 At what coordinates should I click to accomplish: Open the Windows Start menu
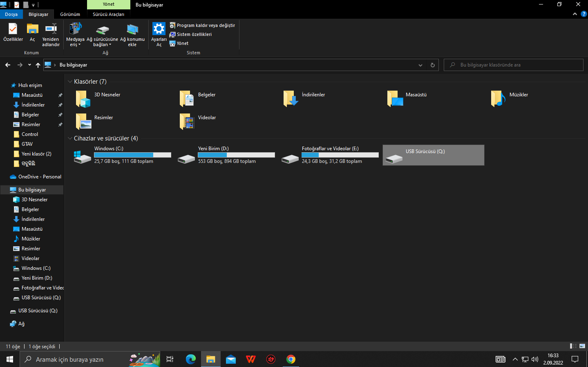click(10, 359)
